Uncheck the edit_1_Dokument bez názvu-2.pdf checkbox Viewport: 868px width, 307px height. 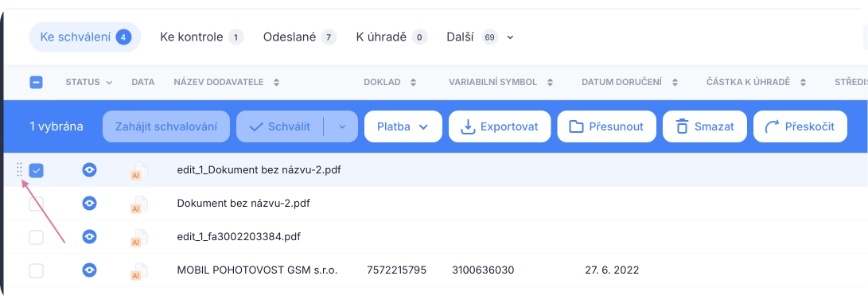coord(36,170)
